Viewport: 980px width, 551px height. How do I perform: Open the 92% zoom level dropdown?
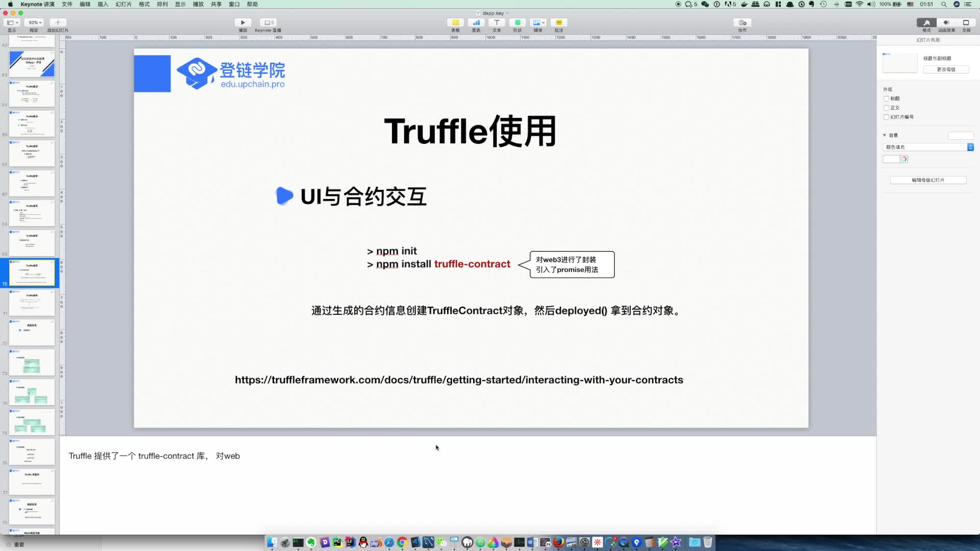point(35,22)
